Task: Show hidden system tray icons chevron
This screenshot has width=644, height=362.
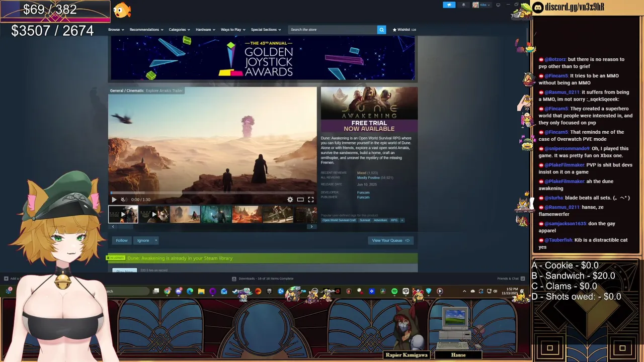Action: tap(464, 291)
